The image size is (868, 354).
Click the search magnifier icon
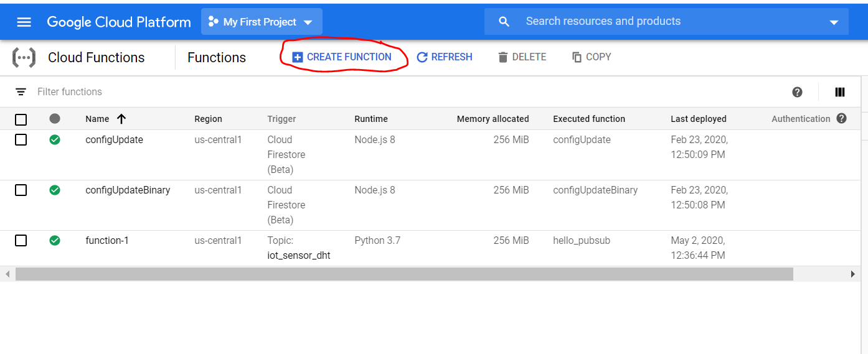pos(504,22)
